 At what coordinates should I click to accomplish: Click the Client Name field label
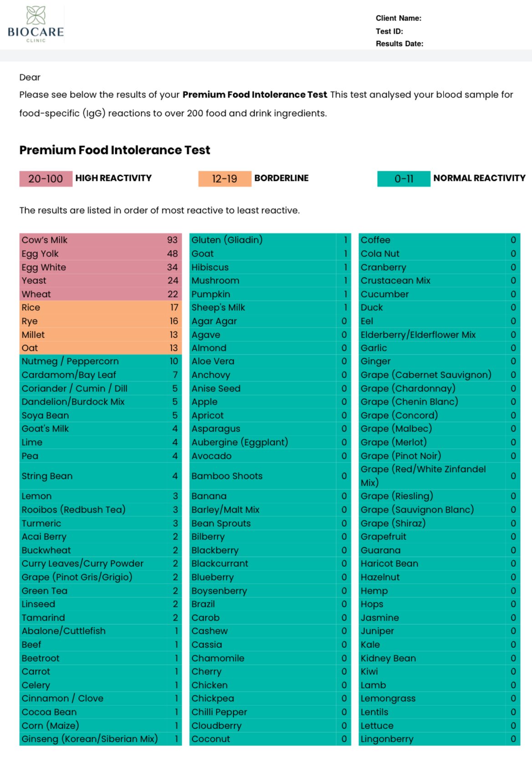(x=399, y=18)
